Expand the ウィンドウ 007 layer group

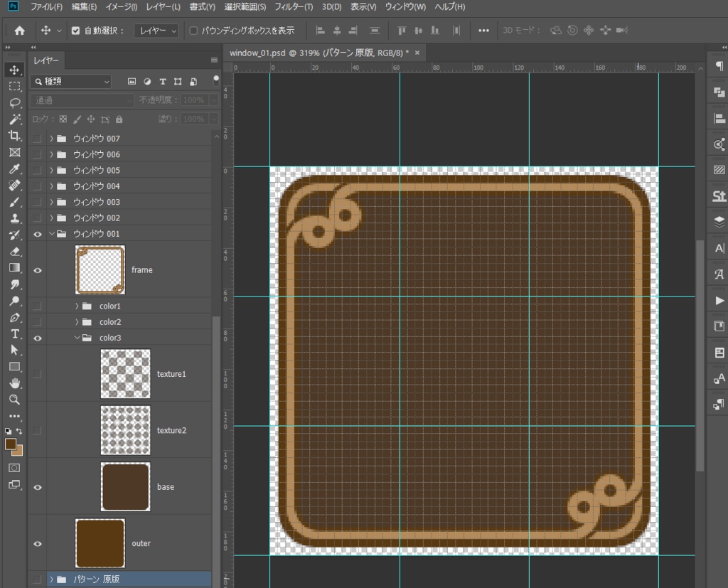click(x=52, y=139)
